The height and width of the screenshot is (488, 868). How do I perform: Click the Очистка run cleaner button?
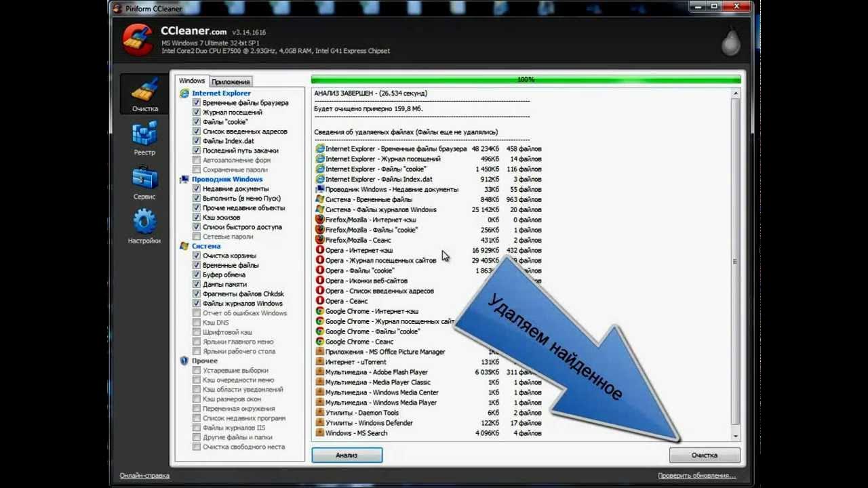705,455
